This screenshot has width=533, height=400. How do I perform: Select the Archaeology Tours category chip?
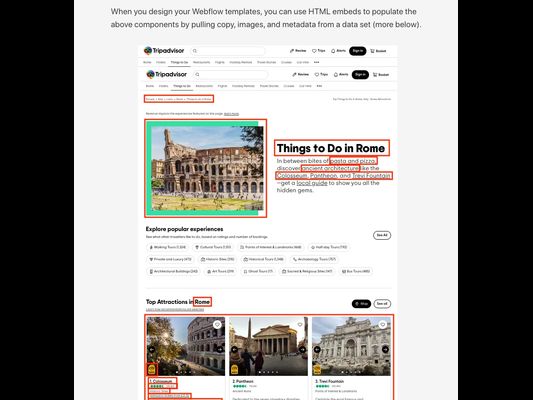coord(314,259)
